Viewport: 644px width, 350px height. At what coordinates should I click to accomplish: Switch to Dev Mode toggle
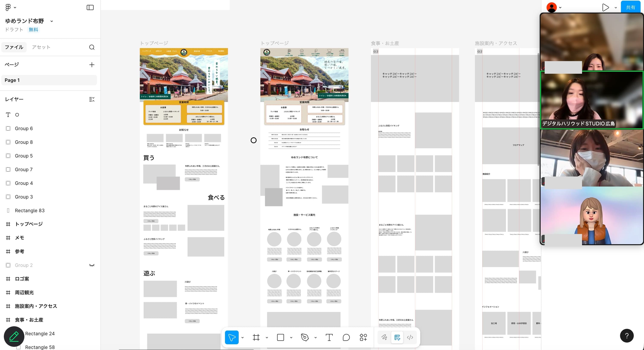tap(410, 338)
